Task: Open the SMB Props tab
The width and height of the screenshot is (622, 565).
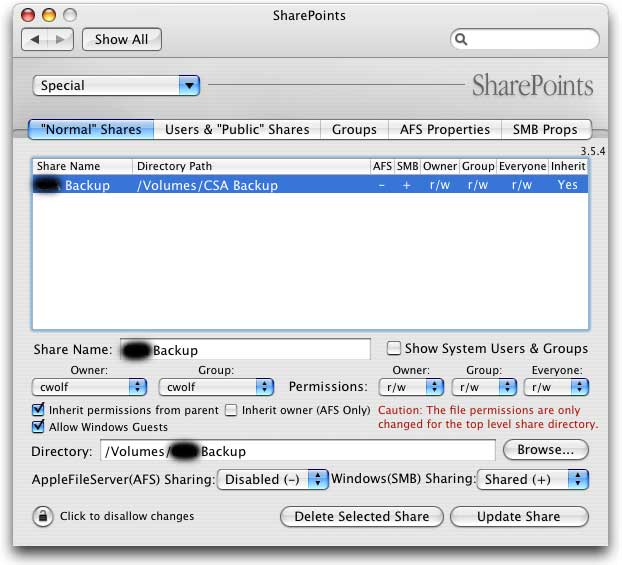Action: [x=546, y=129]
